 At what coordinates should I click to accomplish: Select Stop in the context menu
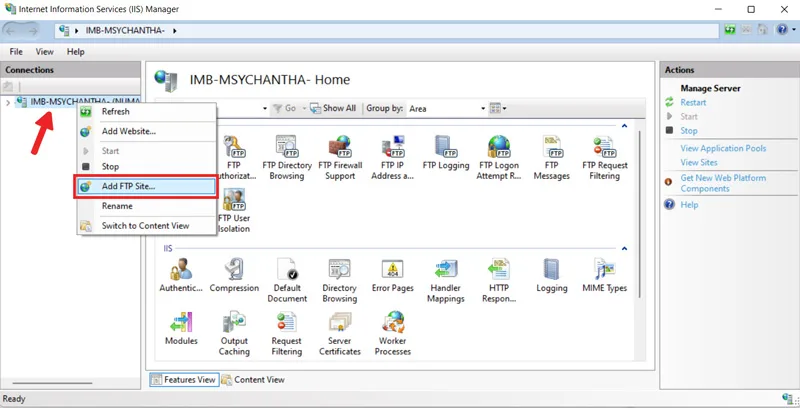(146, 166)
